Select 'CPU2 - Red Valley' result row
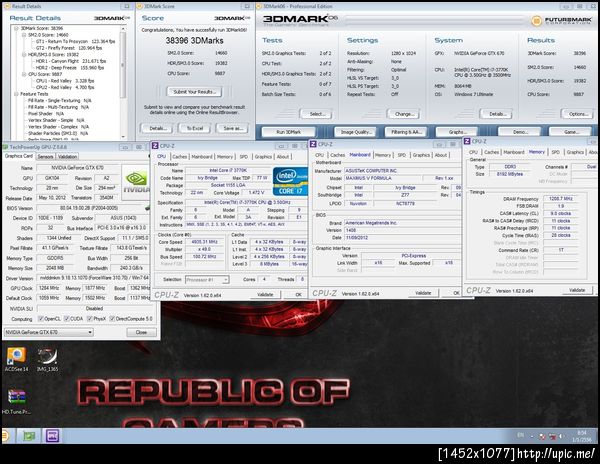The height and width of the screenshot is (464, 600). pyautogui.click(x=65, y=87)
